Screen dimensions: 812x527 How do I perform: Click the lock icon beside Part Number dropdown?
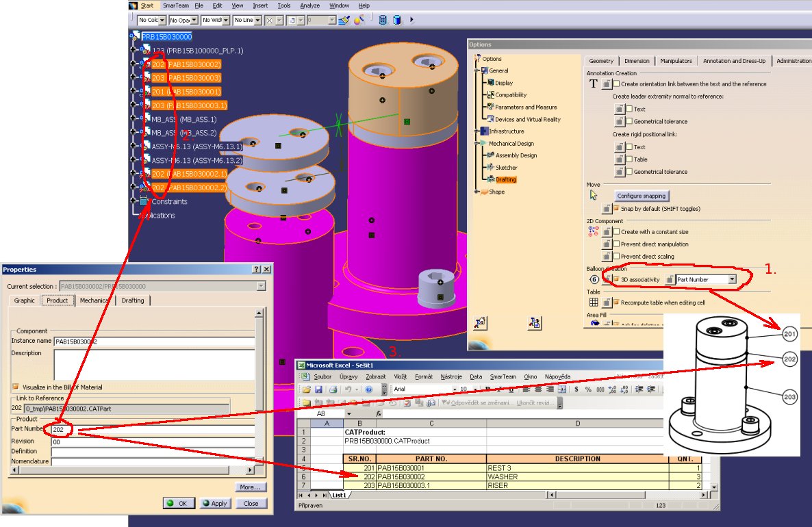(x=670, y=279)
